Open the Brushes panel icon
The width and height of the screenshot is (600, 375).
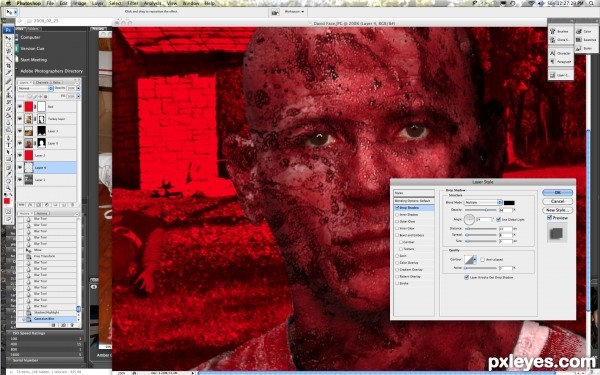pyautogui.click(x=560, y=31)
